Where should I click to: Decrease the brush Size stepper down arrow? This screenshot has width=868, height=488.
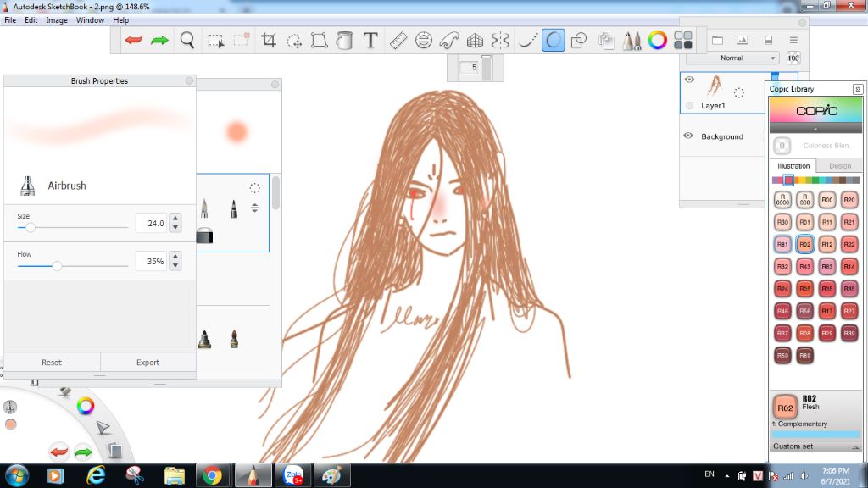(x=175, y=227)
